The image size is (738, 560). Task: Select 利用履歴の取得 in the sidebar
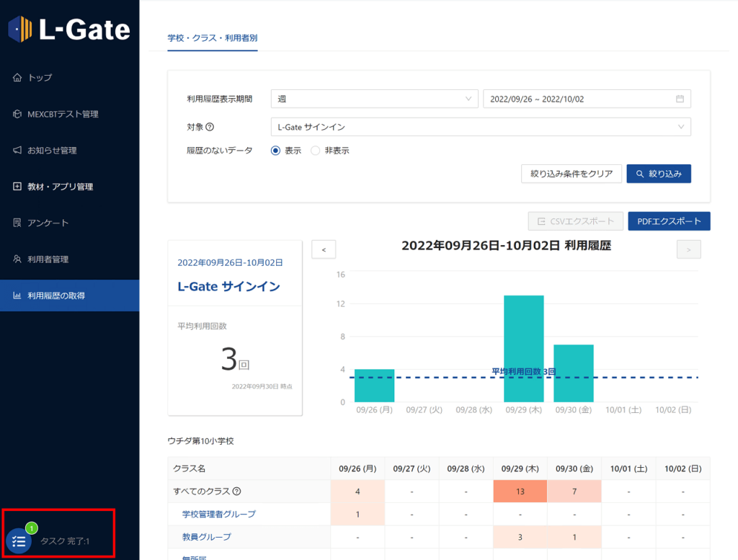[x=70, y=295]
